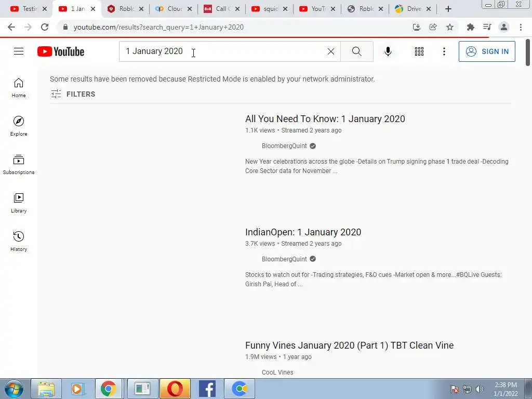Open a new browser tab with plus button

(448, 9)
